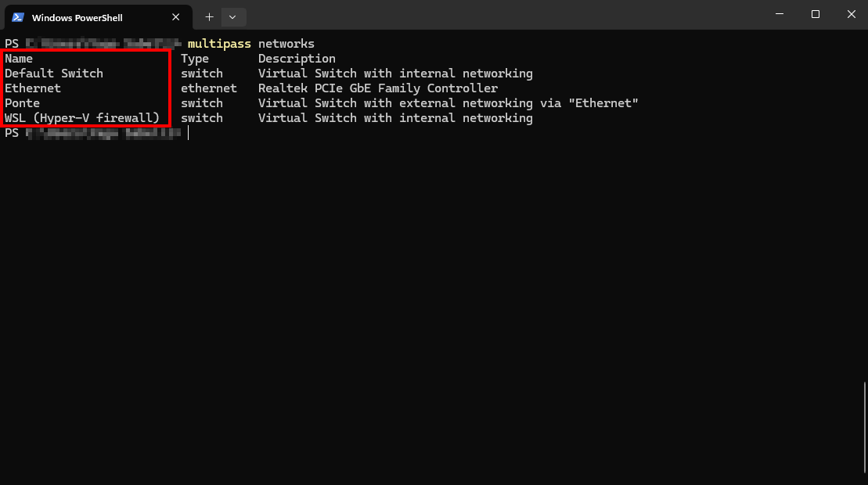This screenshot has height=485, width=868.
Task: Click the "Name" column header
Action: (19, 59)
